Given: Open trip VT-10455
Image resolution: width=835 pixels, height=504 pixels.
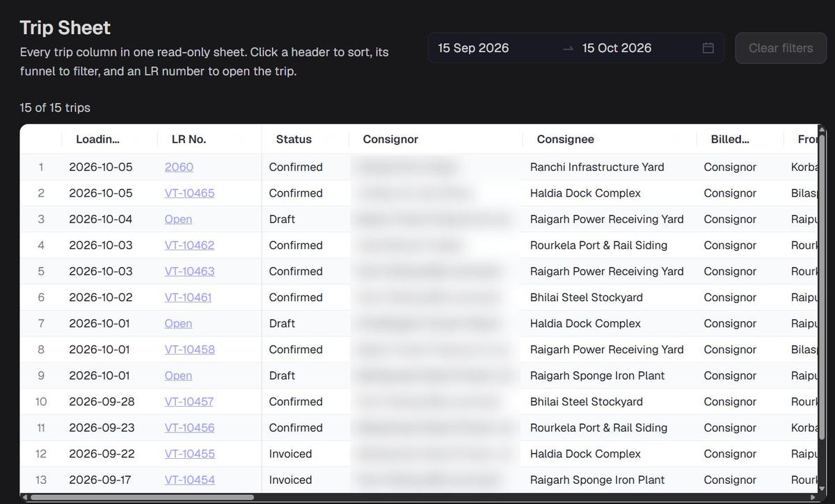Looking at the screenshot, I should tap(189, 454).
